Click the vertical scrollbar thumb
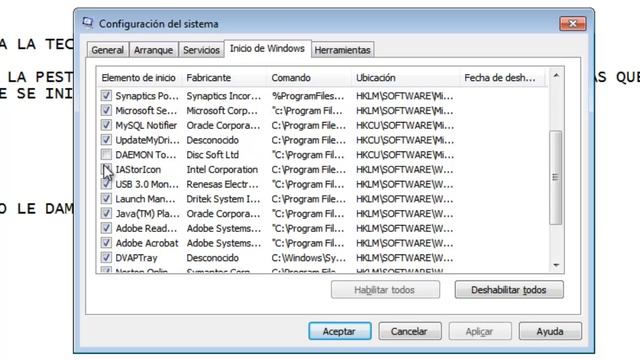The height and width of the screenshot is (360, 640). point(556,177)
